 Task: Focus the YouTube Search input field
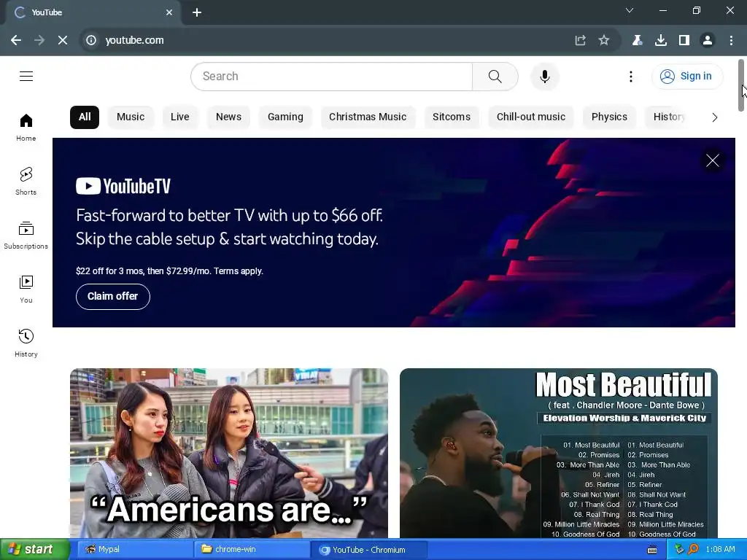332,76
